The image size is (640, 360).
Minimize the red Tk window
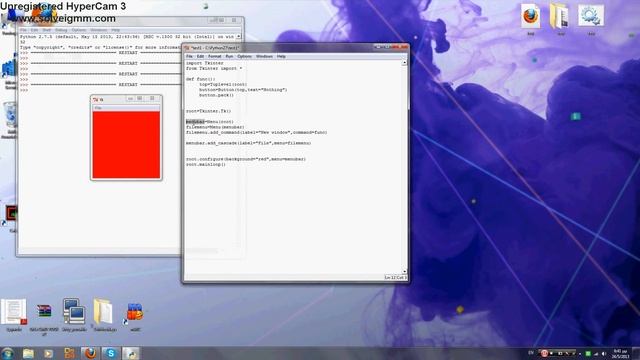pos(130,98)
